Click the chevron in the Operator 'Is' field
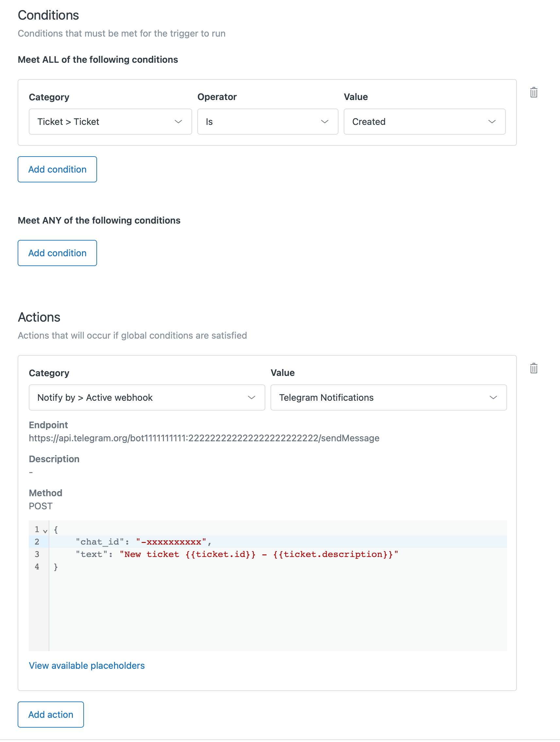This screenshot has width=560, height=742. coord(324,121)
